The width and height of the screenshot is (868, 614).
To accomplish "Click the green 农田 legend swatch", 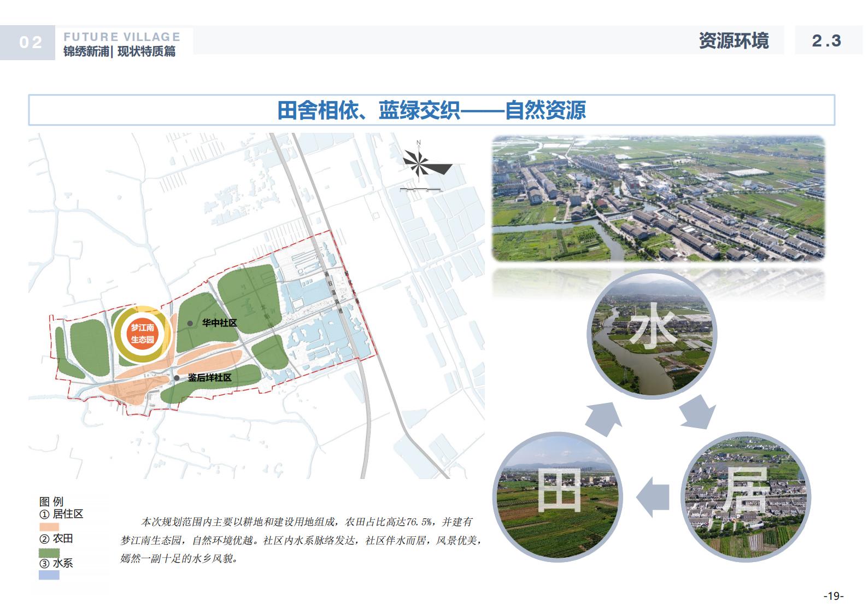I will (x=49, y=553).
